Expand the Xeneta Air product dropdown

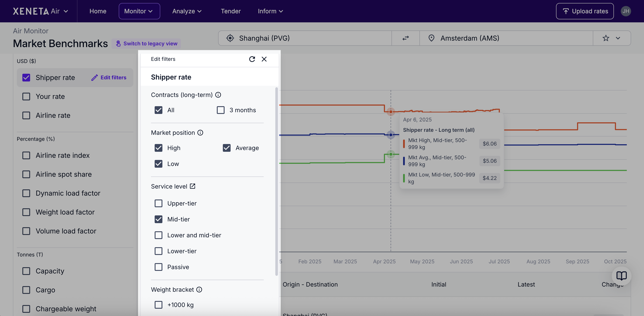click(x=66, y=11)
